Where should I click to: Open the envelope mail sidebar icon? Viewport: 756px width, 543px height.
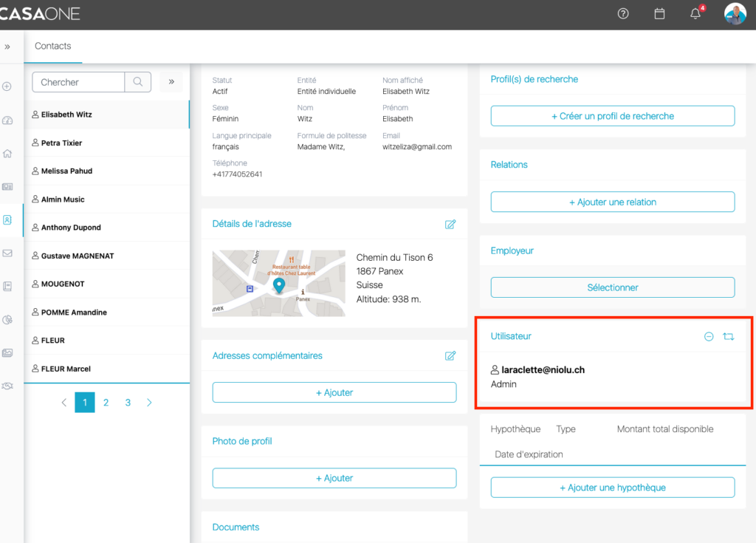[7, 253]
